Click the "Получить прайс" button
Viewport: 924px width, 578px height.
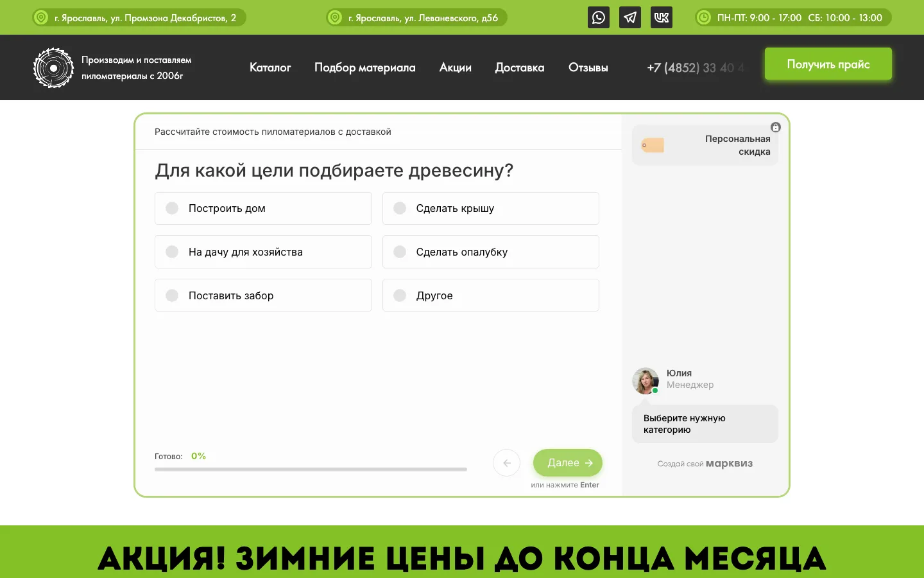828,64
